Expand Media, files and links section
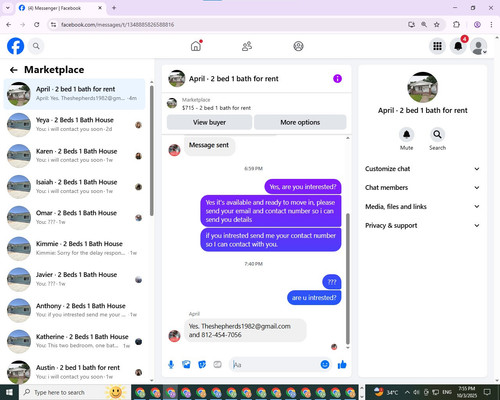 pyautogui.click(x=422, y=206)
